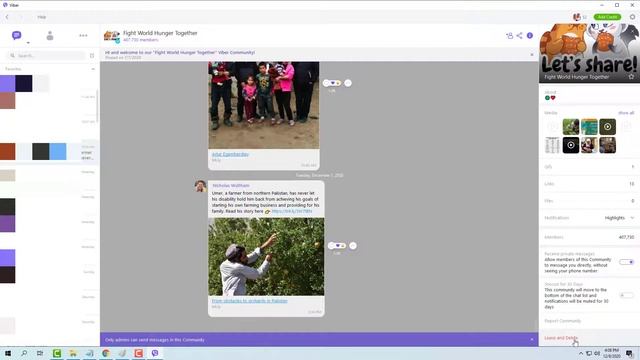The image size is (640, 360).
Task: Forward the group photo message
Action: [348, 83]
